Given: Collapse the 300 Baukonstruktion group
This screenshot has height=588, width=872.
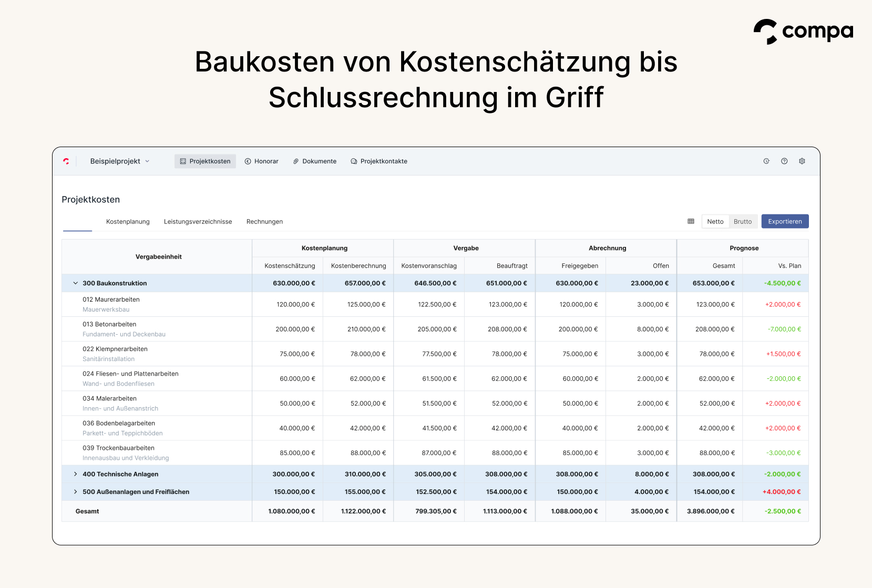Looking at the screenshot, I should [x=75, y=283].
